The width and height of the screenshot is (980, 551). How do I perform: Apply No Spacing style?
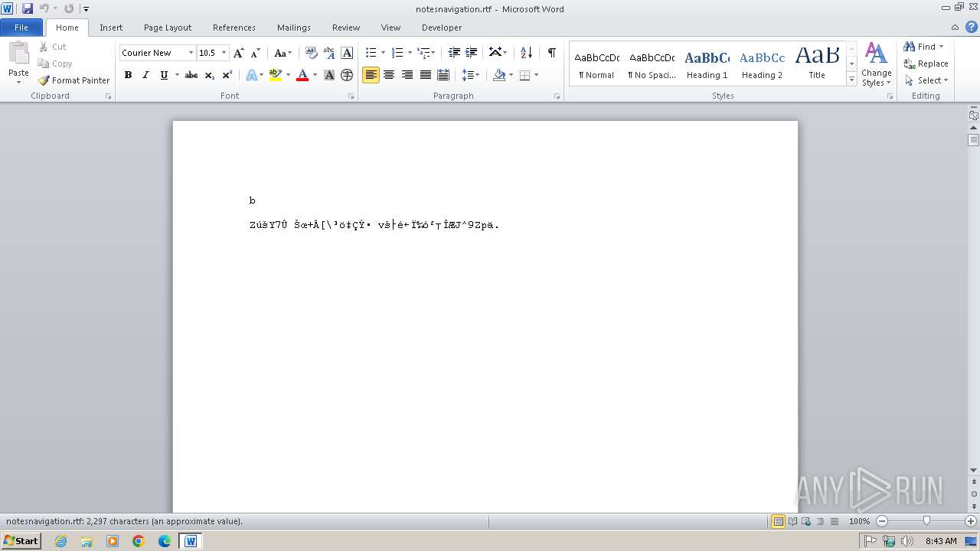click(652, 64)
